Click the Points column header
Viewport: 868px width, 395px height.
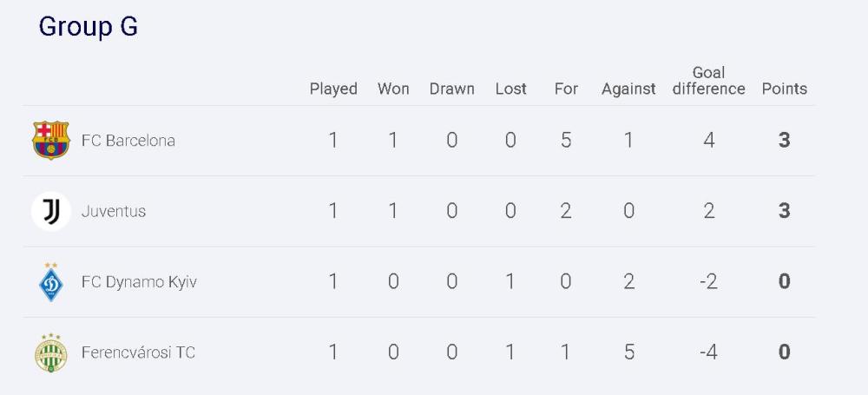point(785,89)
